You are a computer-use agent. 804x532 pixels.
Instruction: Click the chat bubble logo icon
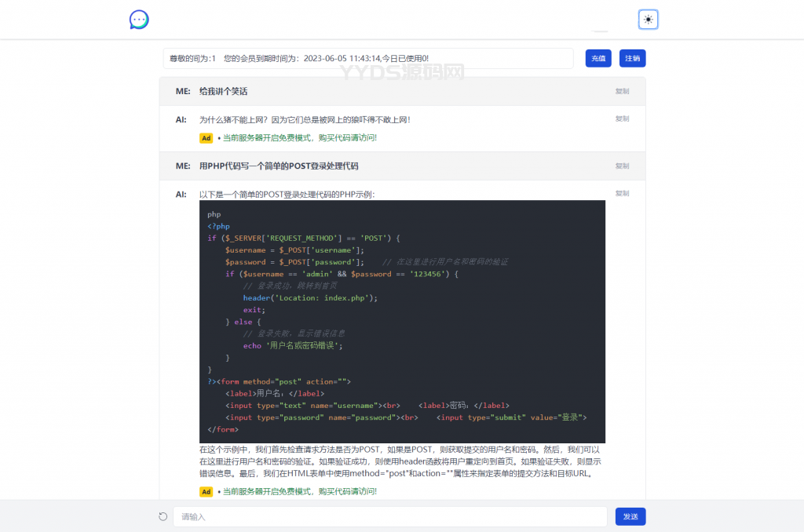tap(139, 20)
